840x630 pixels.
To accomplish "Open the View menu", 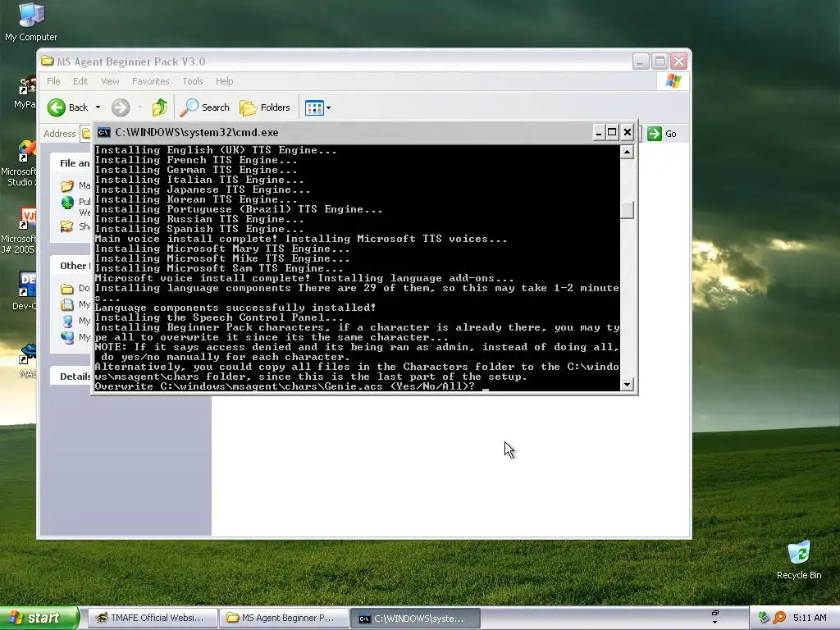I will click(x=110, y=81).
